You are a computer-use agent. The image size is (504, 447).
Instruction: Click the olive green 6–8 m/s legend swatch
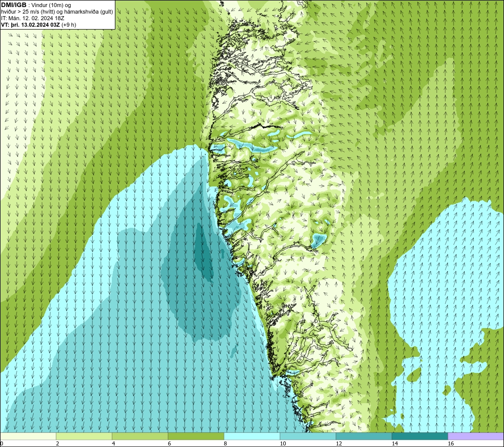(x=196, y=436)
